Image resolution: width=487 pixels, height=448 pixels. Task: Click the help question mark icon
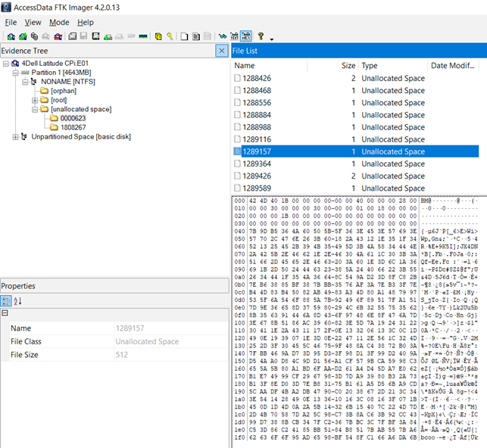click(261, 36)
